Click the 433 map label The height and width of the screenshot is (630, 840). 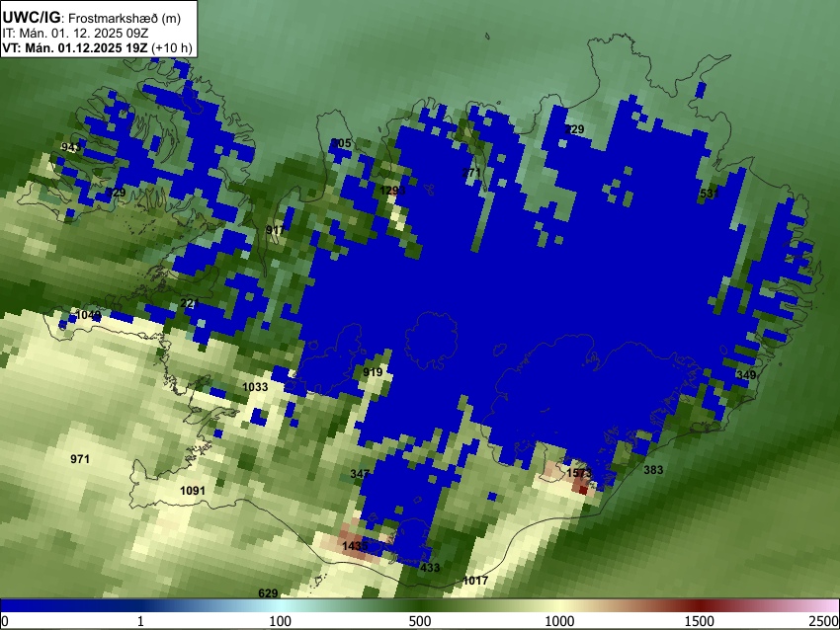click(x=430, y=568)
